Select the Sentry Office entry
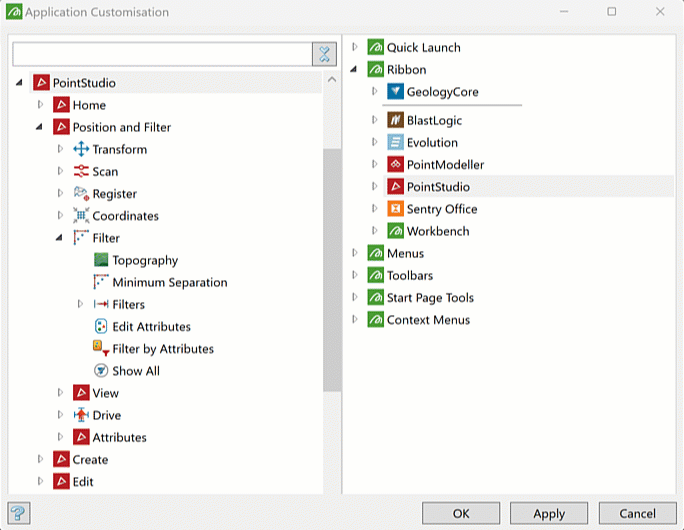Viewport: 684px width, 530px height. [442, 209]
